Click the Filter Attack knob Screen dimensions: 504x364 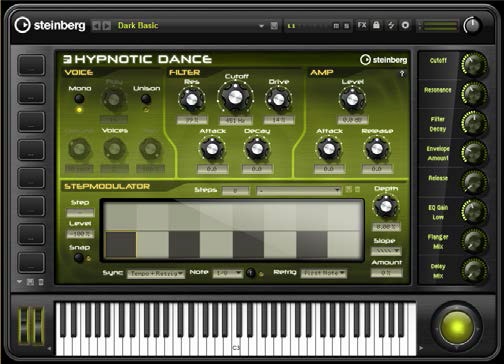212,149
